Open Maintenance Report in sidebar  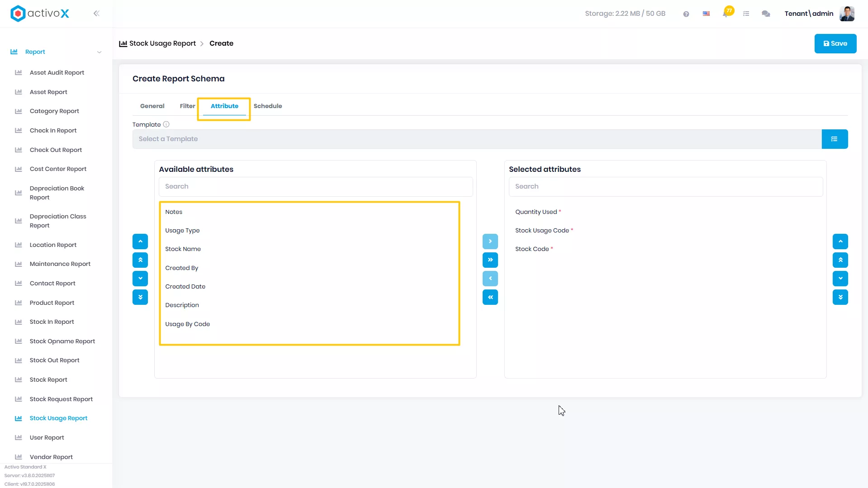click(x=60, y=264)
